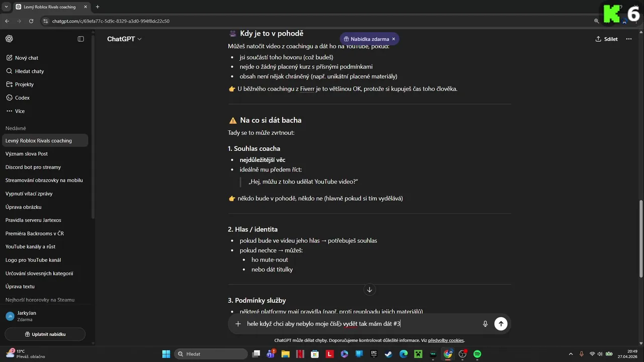This screenshot has height=362, width=644.
Task: Click Uplatnit nabídku button
Action: [x=45, y=334]
